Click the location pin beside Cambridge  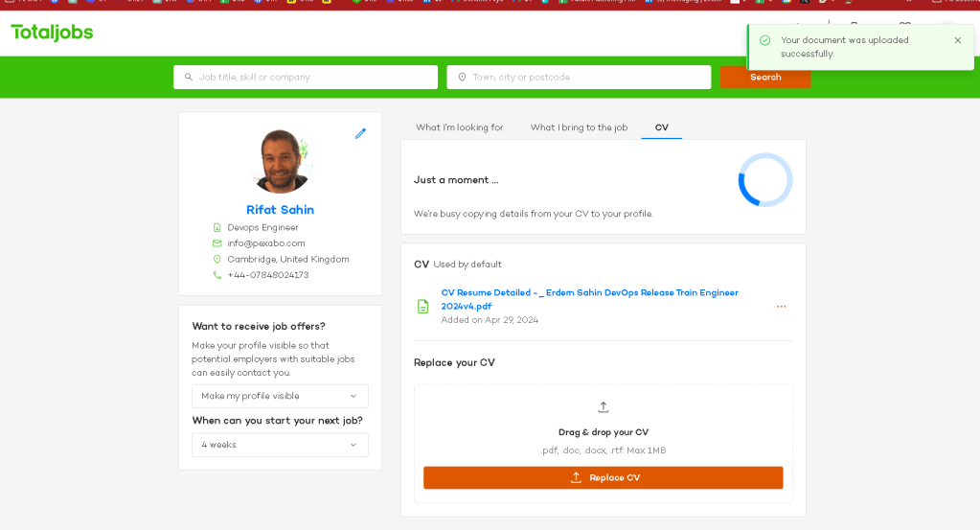[217, 259]
